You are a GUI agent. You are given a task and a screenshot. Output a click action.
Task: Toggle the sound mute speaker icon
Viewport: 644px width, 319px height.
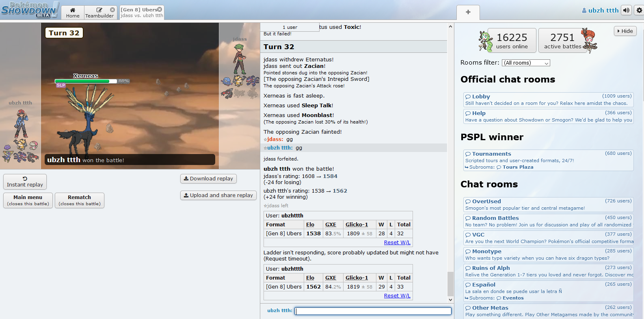[627, 10]
